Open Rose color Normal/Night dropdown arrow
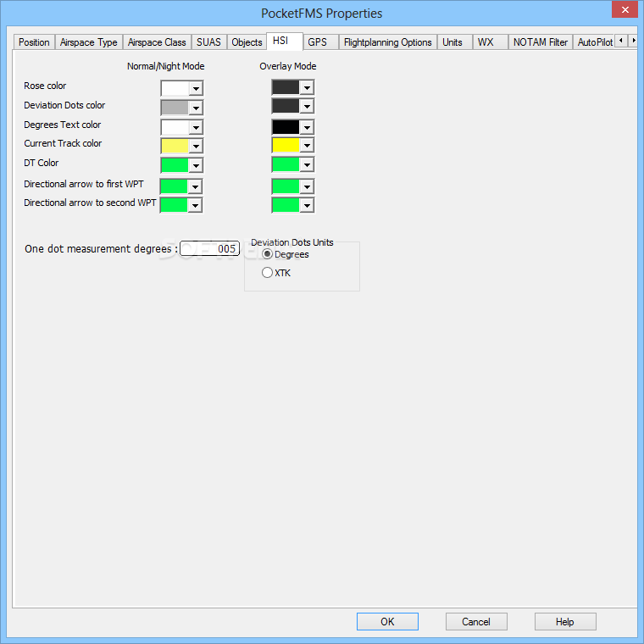Image resolution: width=644 pixels, height=644 pixels. tap(197, 88)
